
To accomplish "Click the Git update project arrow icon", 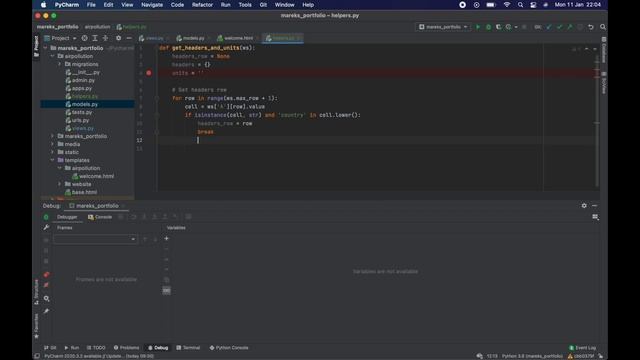I will pyautogui.click(x=549, y=27).
